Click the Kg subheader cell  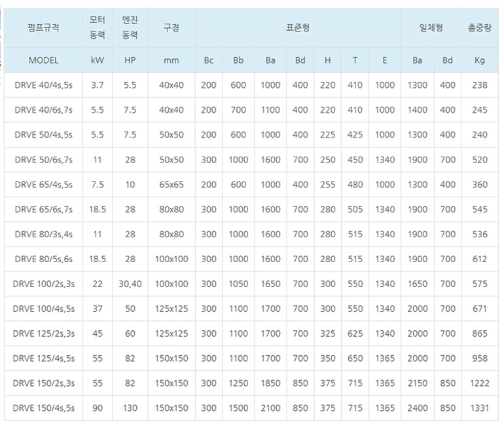point(480,60)
